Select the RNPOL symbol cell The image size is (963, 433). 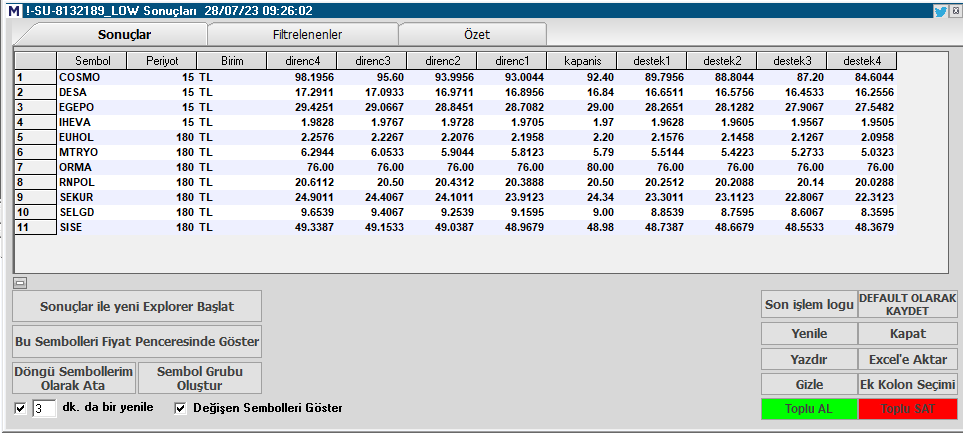(92, 182)
